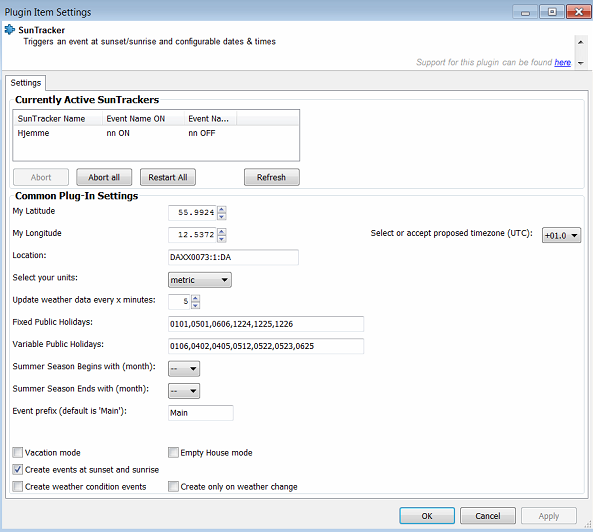The height and width of the screenshot is (532, 593).
Task: Select the Hjemme SunTracker row
Action: (156, 133)
